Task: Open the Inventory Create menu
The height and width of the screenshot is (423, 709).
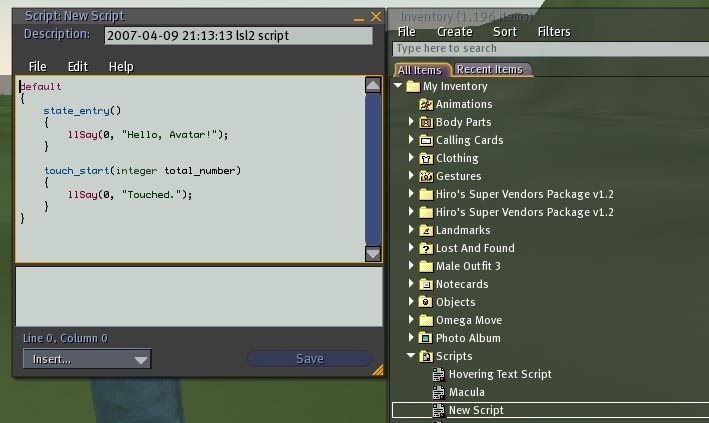Action: pos(455,32)
